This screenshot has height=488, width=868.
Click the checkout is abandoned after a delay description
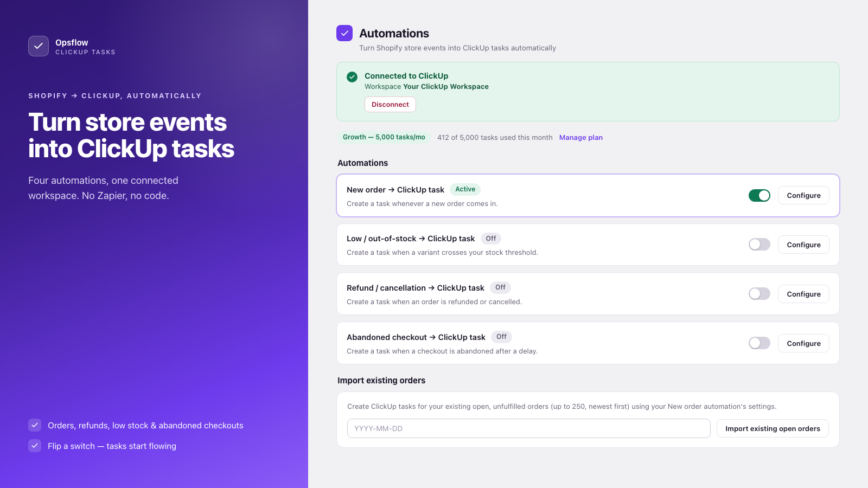(x=442, y=351)
